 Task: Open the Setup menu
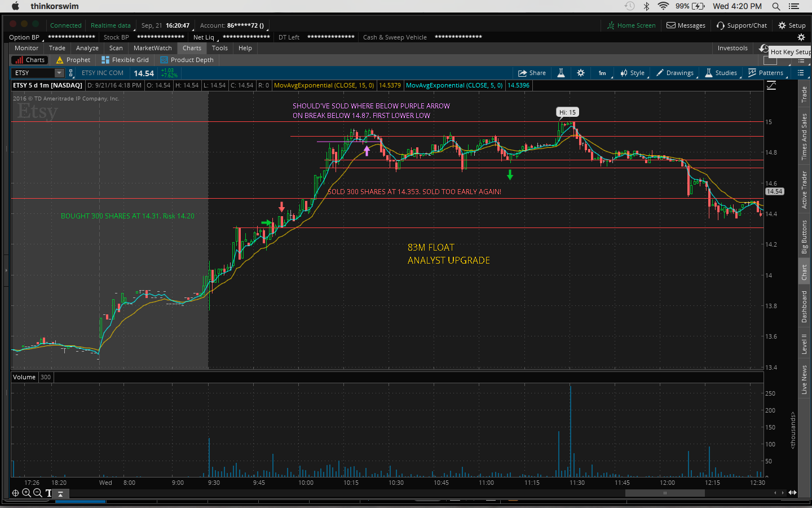pyautogui.click(x=792, y=25)
